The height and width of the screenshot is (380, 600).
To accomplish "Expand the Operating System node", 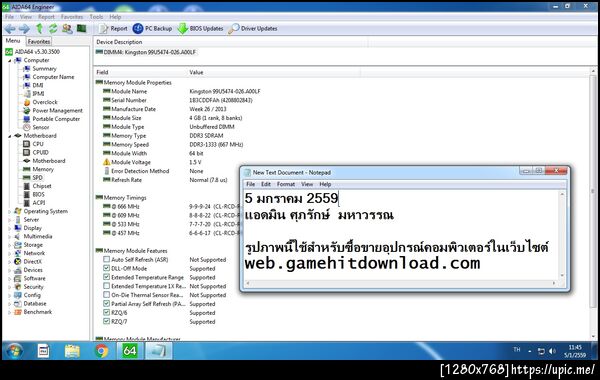I will tap(10, 211).
